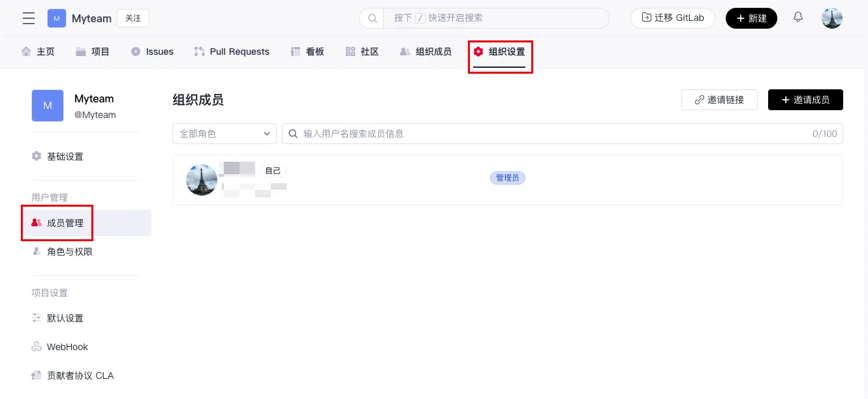Click the 邀请成员 button
Viewport: 868px width, 399px height.
[x=805, y=100]
